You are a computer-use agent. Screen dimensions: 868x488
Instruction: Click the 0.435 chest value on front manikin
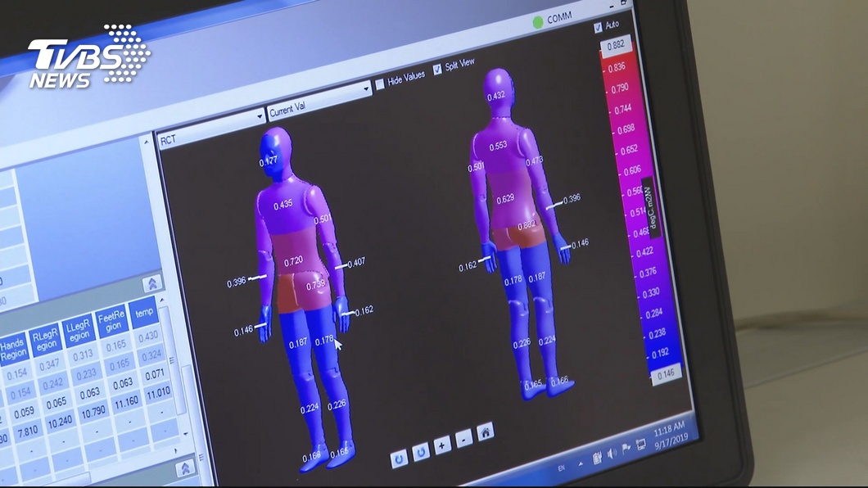283,205
